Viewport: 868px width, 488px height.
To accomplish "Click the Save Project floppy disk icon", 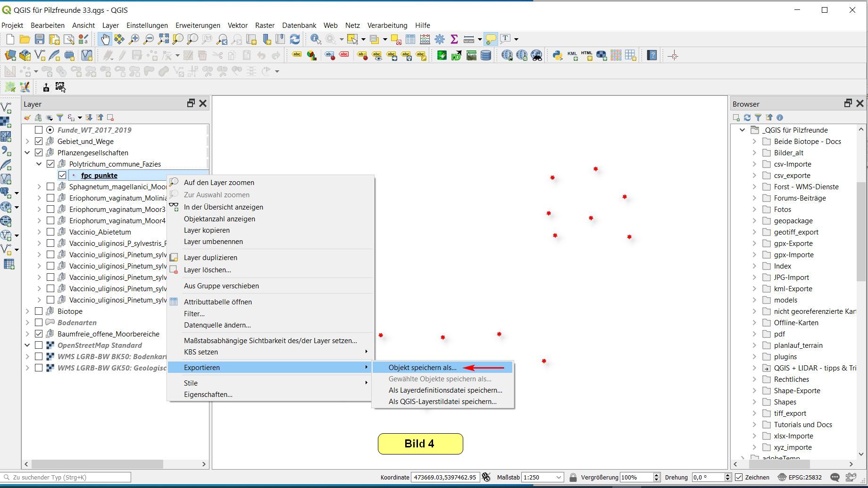I will coord(40,39).
